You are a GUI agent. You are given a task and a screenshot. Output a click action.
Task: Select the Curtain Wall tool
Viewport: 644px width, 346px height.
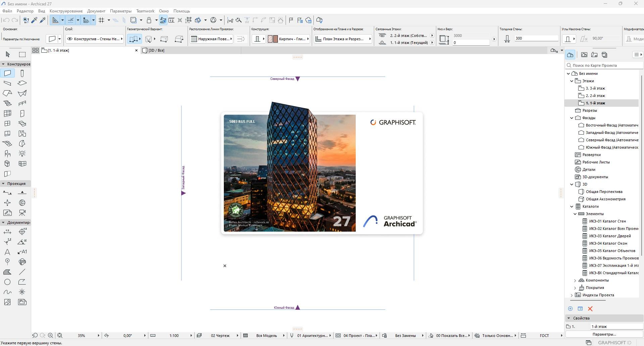[7, 113]
